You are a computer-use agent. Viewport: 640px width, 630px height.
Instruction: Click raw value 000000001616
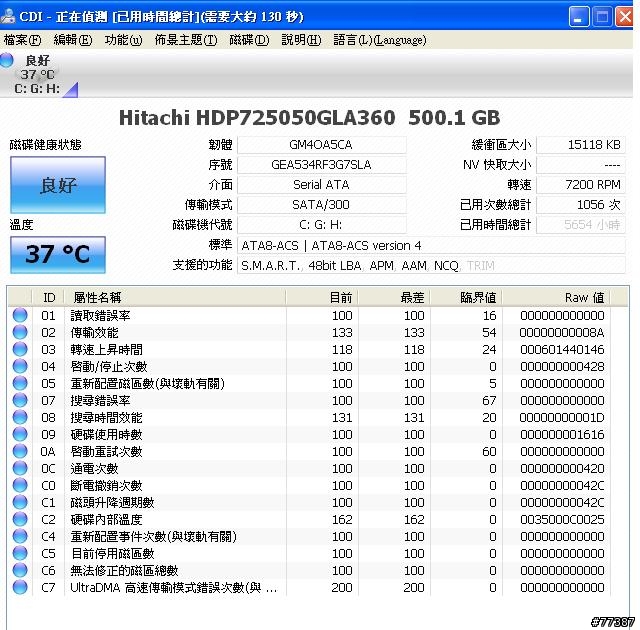[562, 435]
